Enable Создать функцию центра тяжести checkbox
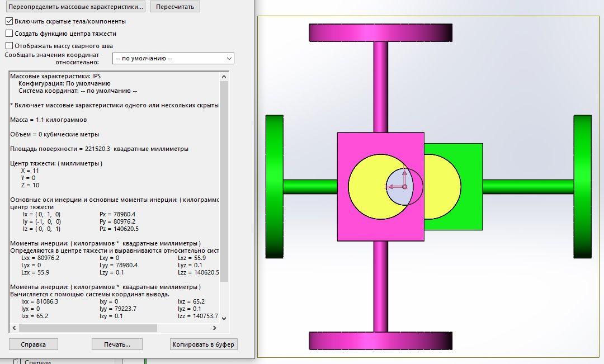604x364 pixels. 9,34
